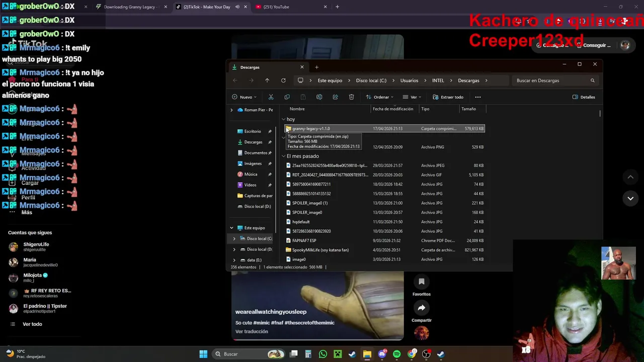Open the Ordenar dropdown
The width and height of the screenshot is (644, 362).
pos(379,97)
